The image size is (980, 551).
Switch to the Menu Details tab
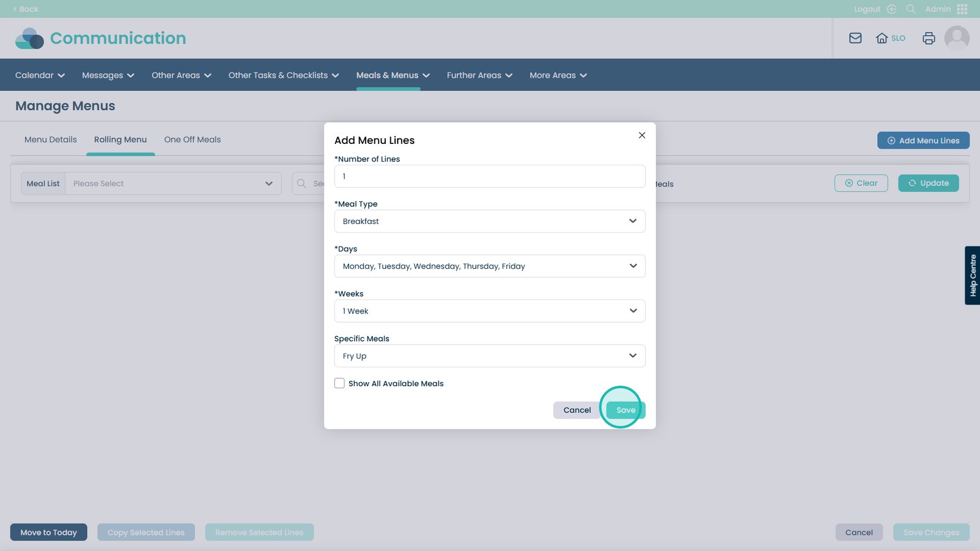pos(50,140)
